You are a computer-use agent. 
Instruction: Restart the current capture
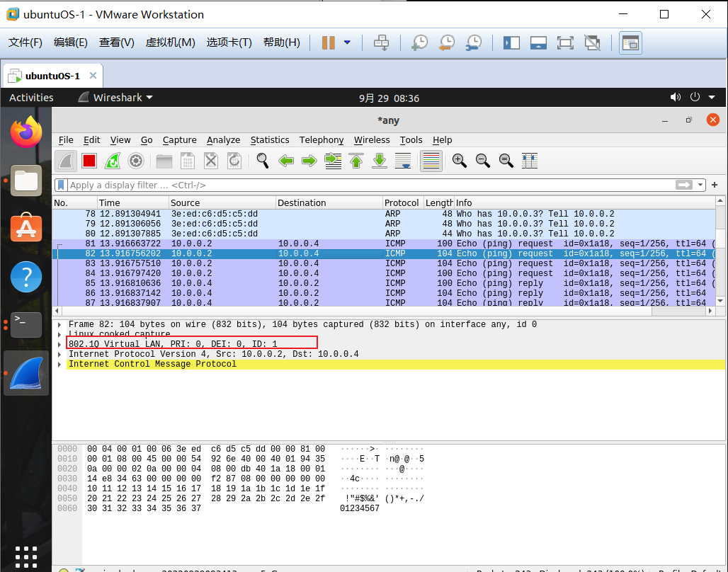point(113,161)
